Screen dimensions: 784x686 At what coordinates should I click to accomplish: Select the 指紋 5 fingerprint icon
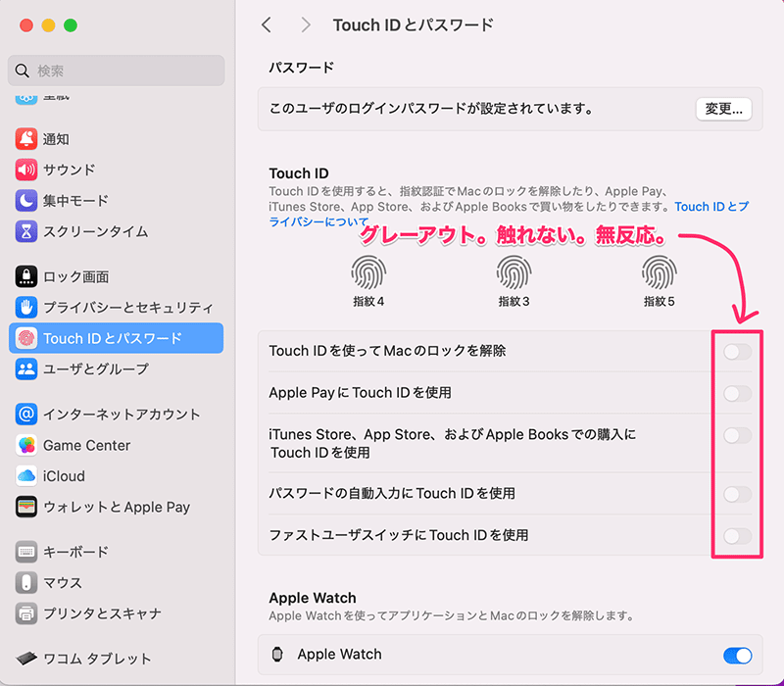659,272
